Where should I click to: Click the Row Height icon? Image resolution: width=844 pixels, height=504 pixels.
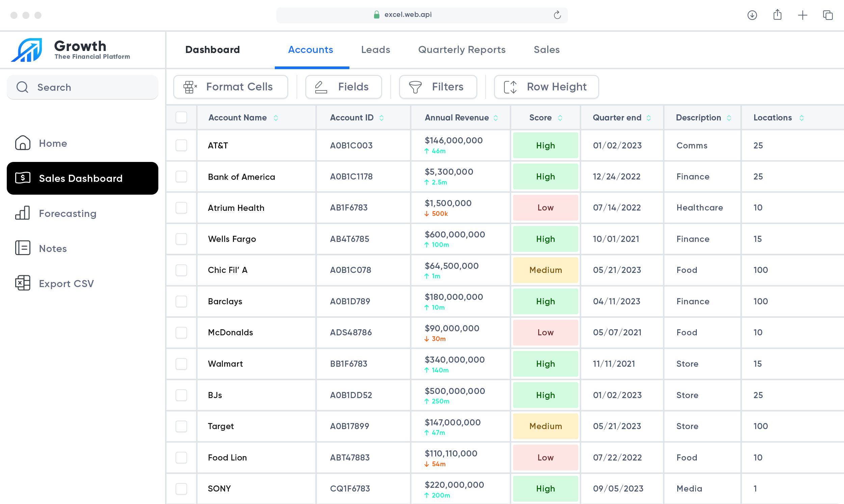(x=511, y=86)
